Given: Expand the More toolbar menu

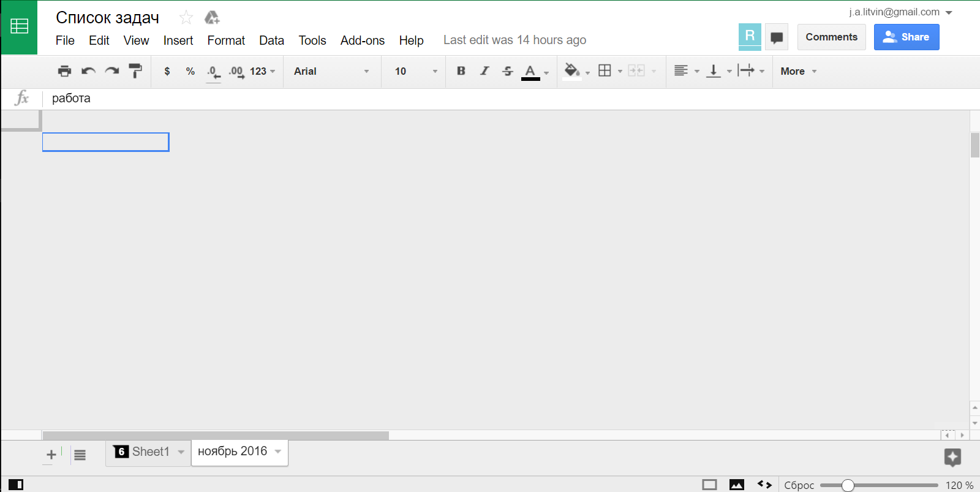Looking at the screenshot, I should point(799,71).
